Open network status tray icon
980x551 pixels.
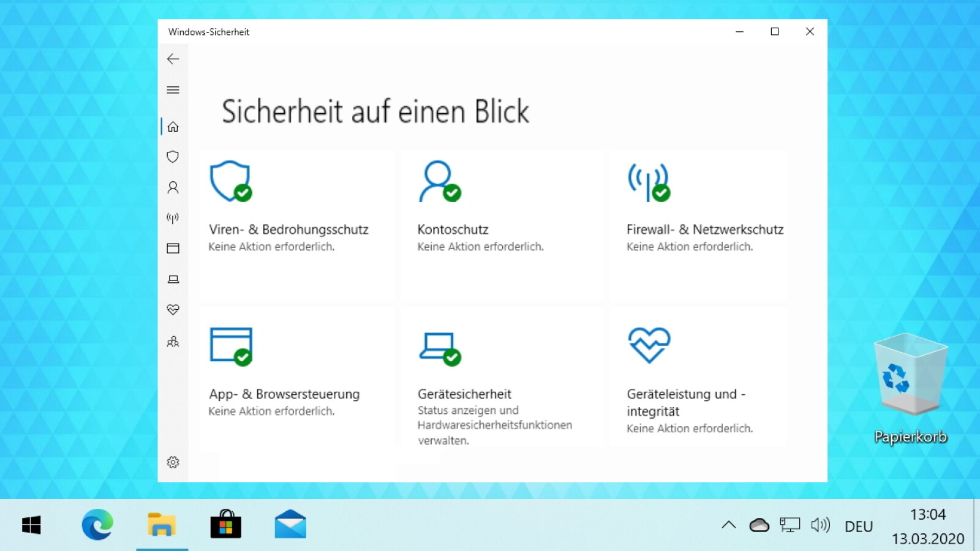[x=790, y=525]
